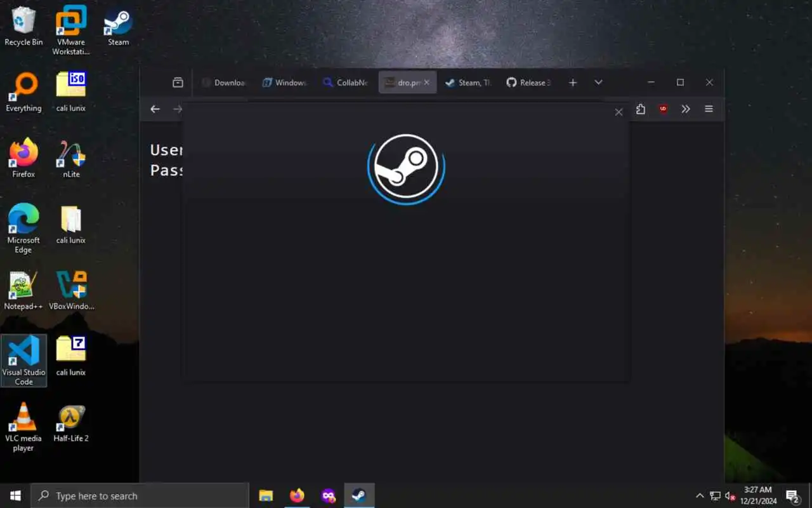Select the cali lunix zipped folder icon
The image size is (812, 508).
tap(71, 224)
